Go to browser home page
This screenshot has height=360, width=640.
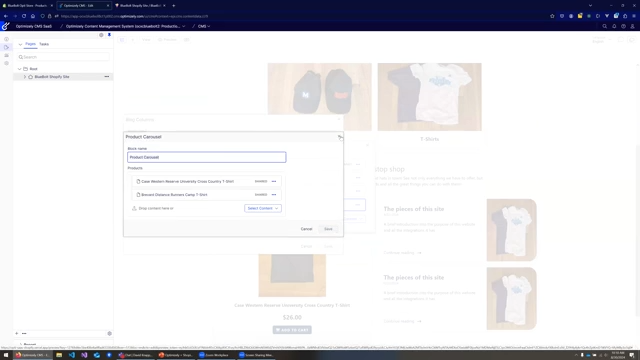pyautogui.click(x=33, y=16)
